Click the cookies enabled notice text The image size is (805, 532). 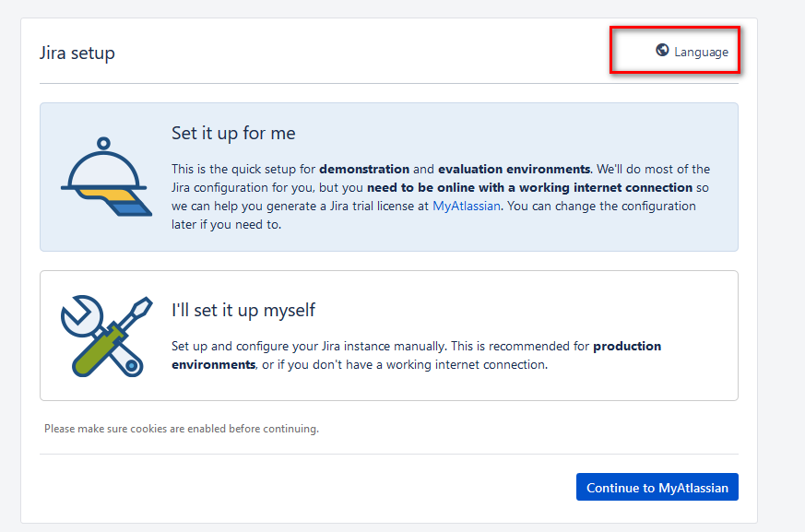point(182,428)
